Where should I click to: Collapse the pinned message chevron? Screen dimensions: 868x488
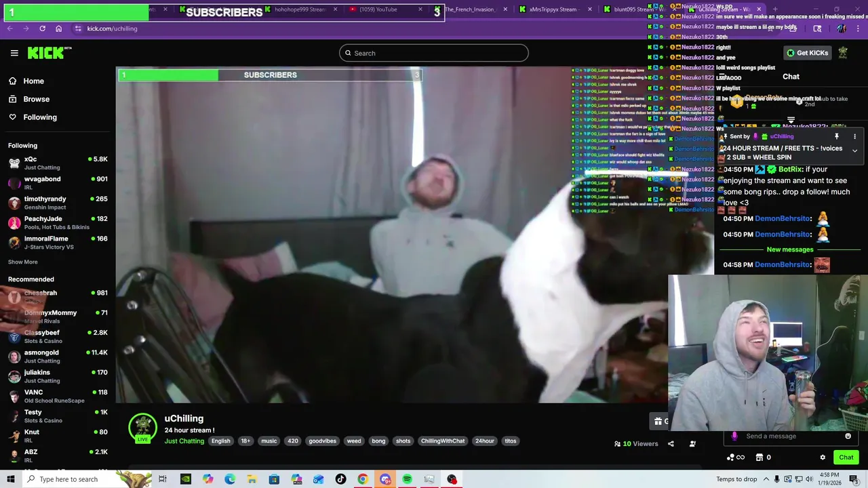pos(854,150)
